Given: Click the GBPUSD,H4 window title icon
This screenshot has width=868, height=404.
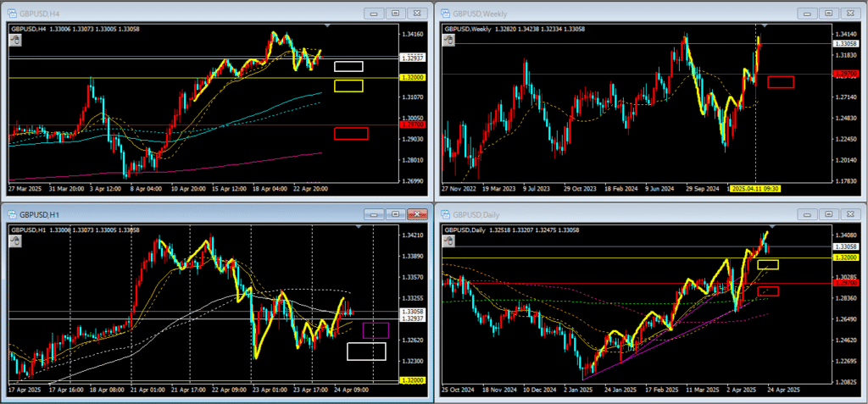Looking at the screenshot, I should [x=13, y=14].
